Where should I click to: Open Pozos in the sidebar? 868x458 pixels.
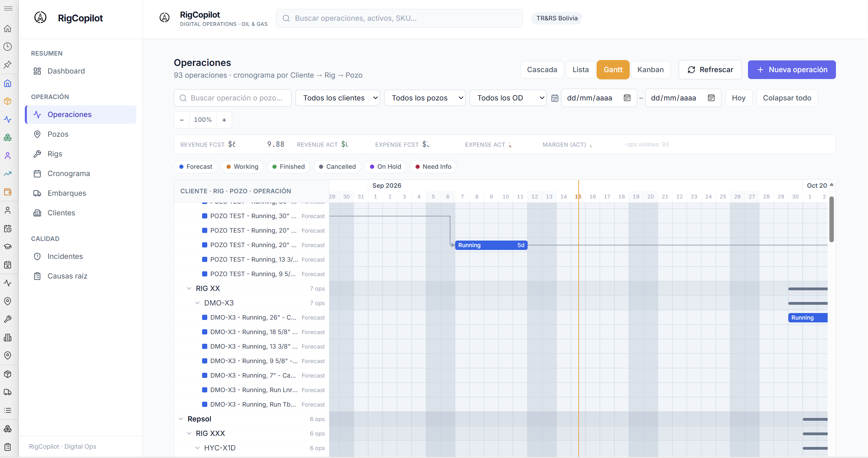click(81, 134)
